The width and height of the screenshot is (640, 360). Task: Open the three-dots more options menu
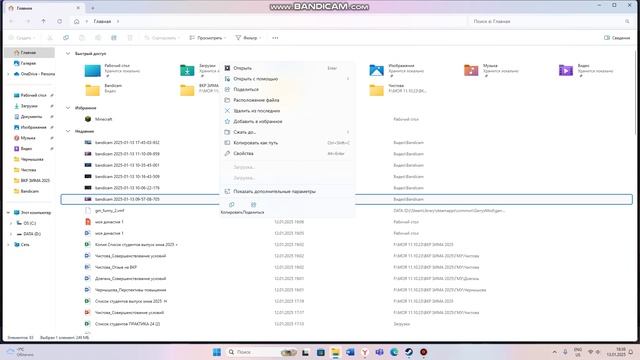point(275,38)
